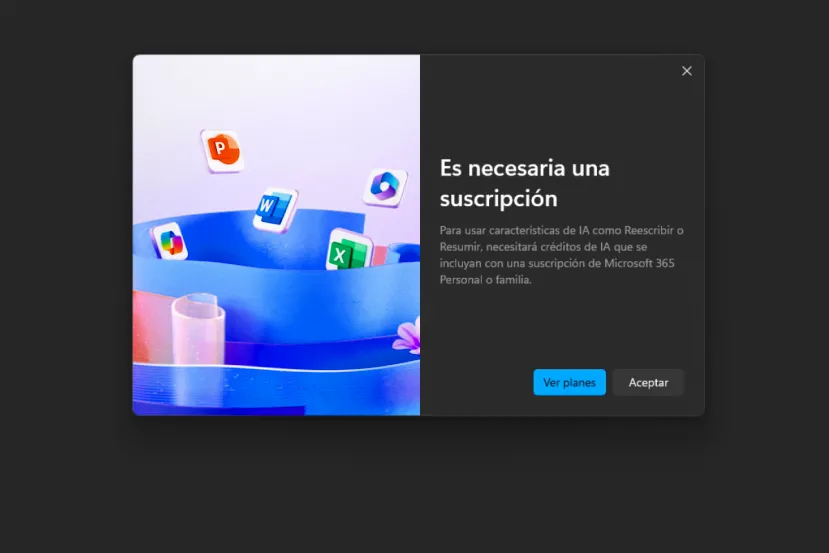Click the "Es necesaria una suscripción" heading

coord(524,183)
